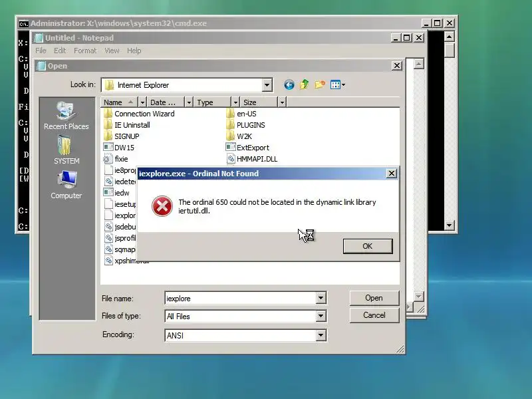The image size is (532, 399).
Task: Open the Date column filter arrow
Action: tap(189, 102)
